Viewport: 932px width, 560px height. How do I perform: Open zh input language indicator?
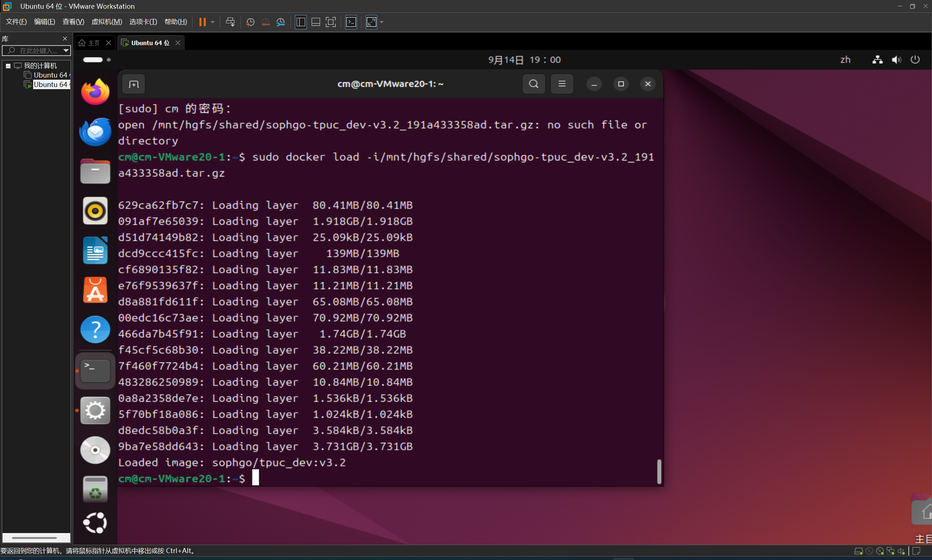point(845,60)
